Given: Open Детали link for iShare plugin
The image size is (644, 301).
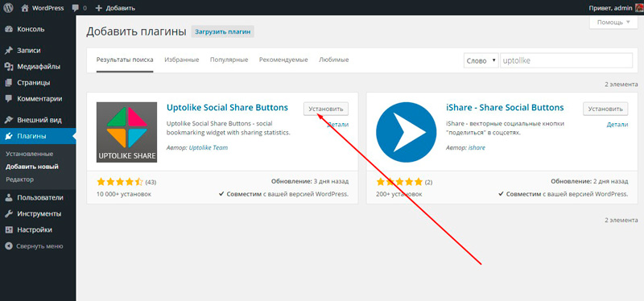Looking at the screenshot, I should (617, 125).
